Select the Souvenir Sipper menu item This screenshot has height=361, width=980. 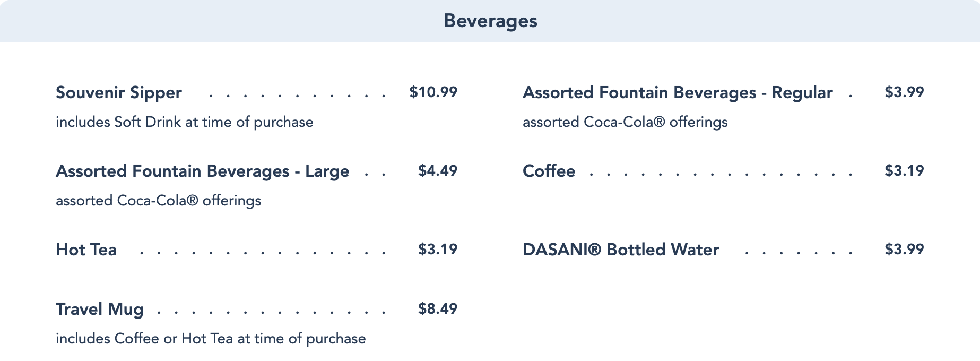[119, 92]
